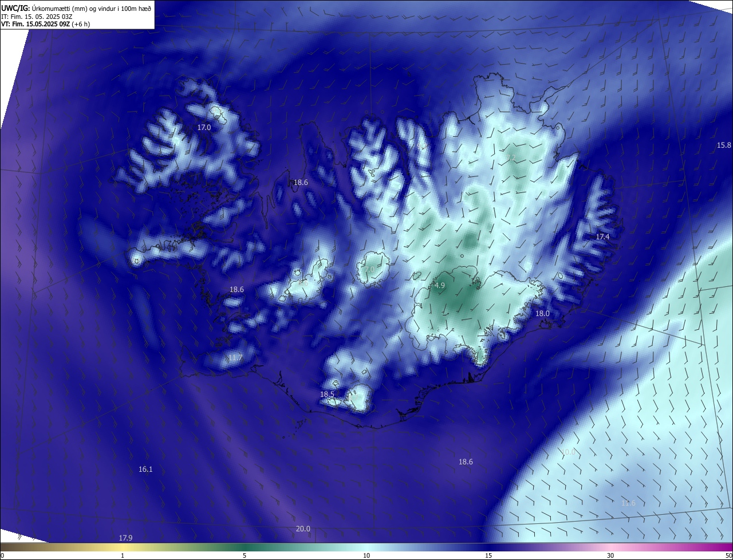Click the 17.9 value above the color bar
The image size is (733, 560).
coord(125,538)
